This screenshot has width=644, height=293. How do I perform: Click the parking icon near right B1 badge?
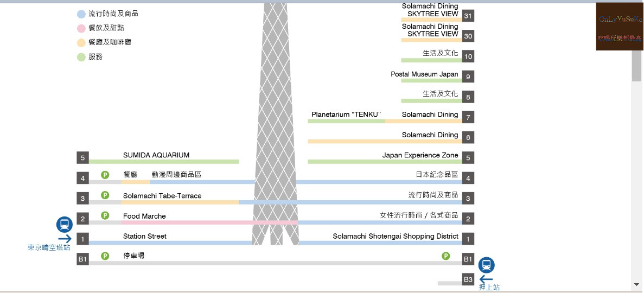446,256
